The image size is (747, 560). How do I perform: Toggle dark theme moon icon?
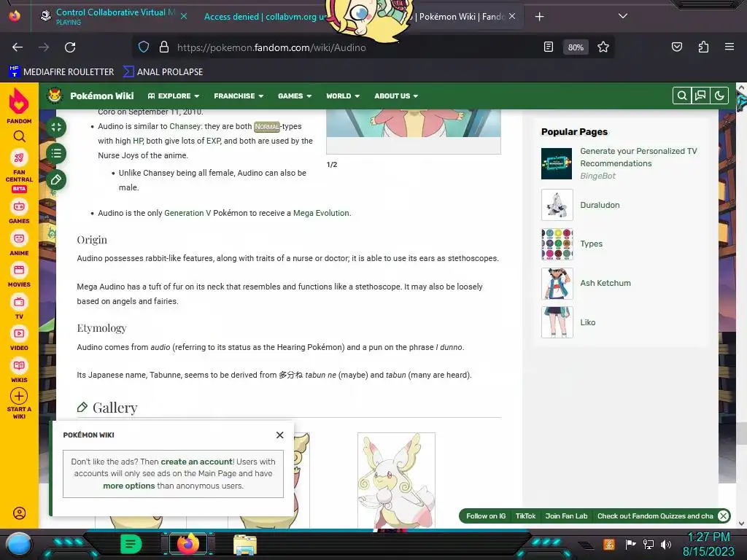point(719,96)
